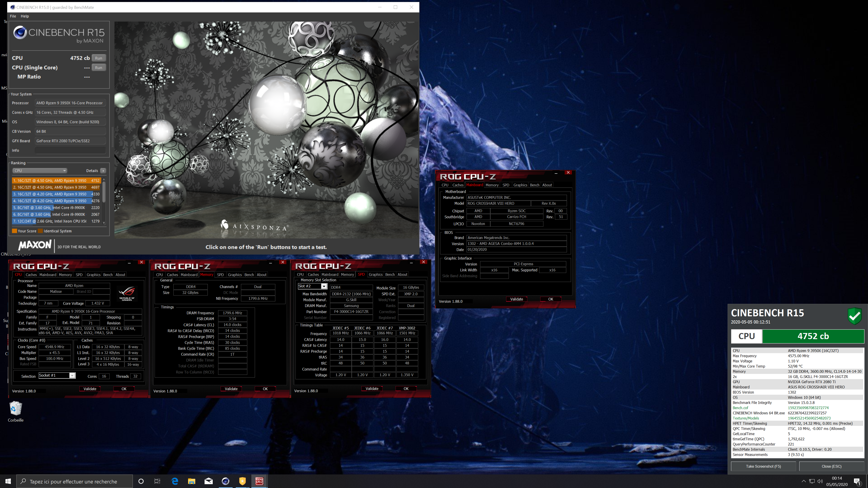Close the CPU-Z Mainboard window
Viewport: 868px width, 488px height.
tap(568, 172)
